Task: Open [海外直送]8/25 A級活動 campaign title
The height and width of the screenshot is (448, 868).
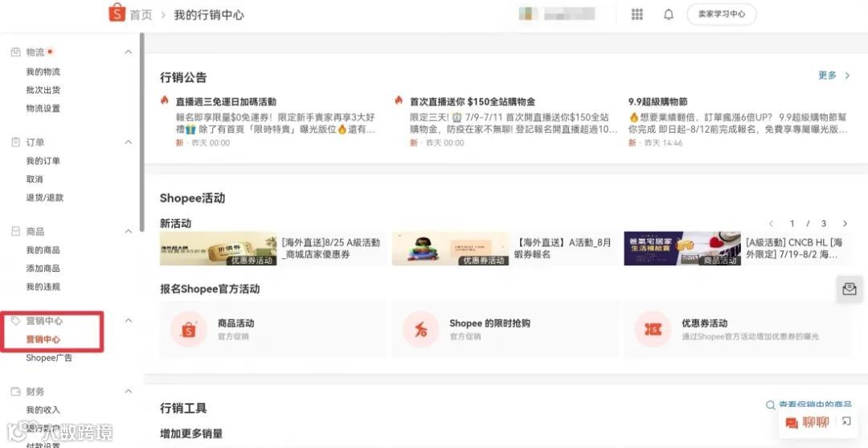Action: click(331, 249)
